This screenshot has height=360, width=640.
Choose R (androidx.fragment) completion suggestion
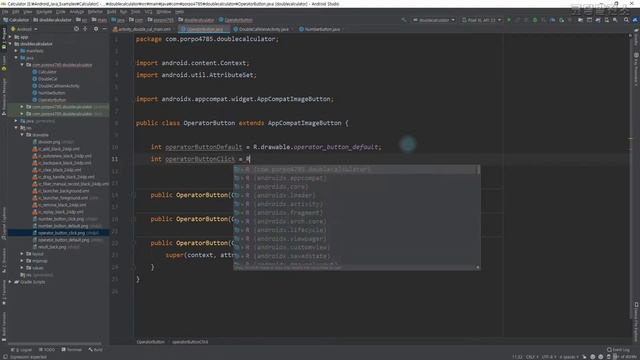356,213
